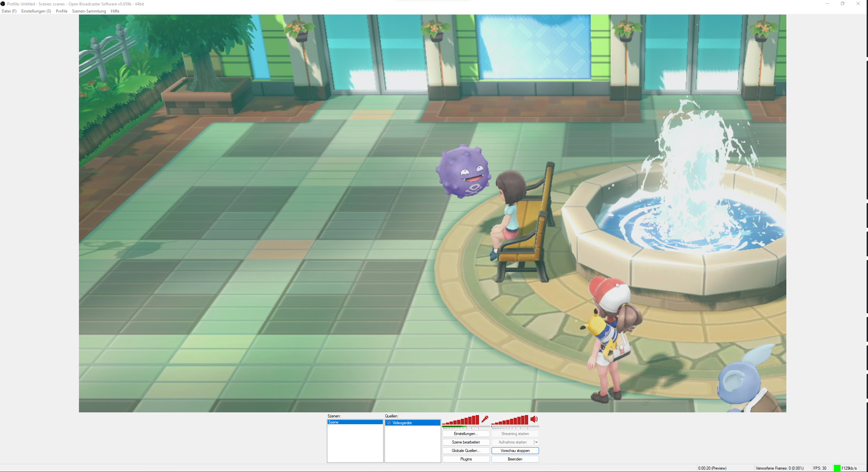Open the Datei (F) menu
Screen dimensions: 868x472
coord(9,11)
